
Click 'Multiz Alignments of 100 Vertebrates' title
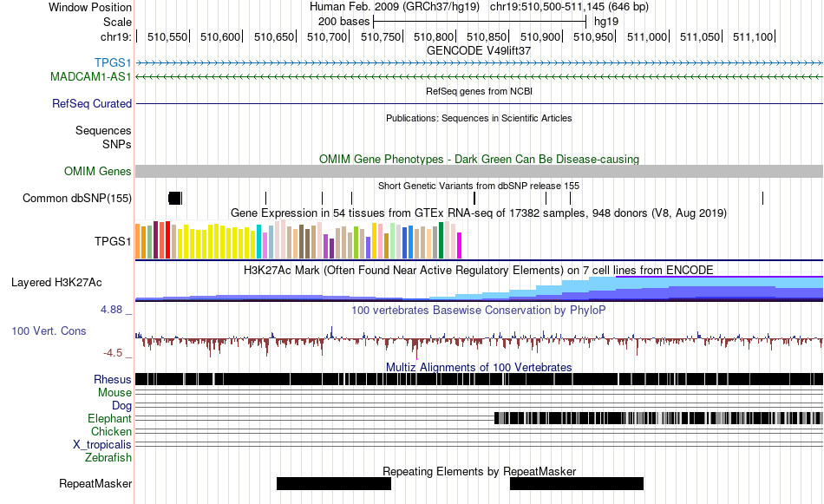pos(479,367)
